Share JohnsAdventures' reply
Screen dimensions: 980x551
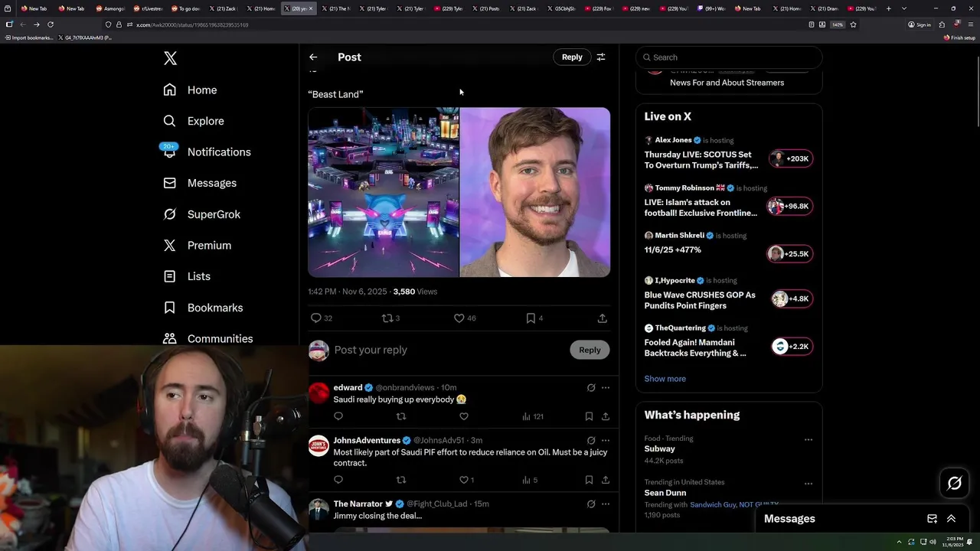[x=606, y=480]
